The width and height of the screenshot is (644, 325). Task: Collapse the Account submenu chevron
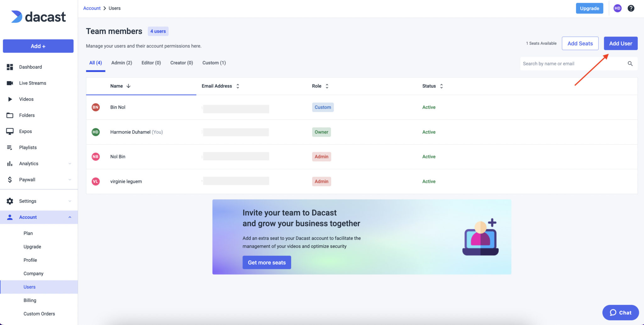pyautogui.click(x=70, y=217)
